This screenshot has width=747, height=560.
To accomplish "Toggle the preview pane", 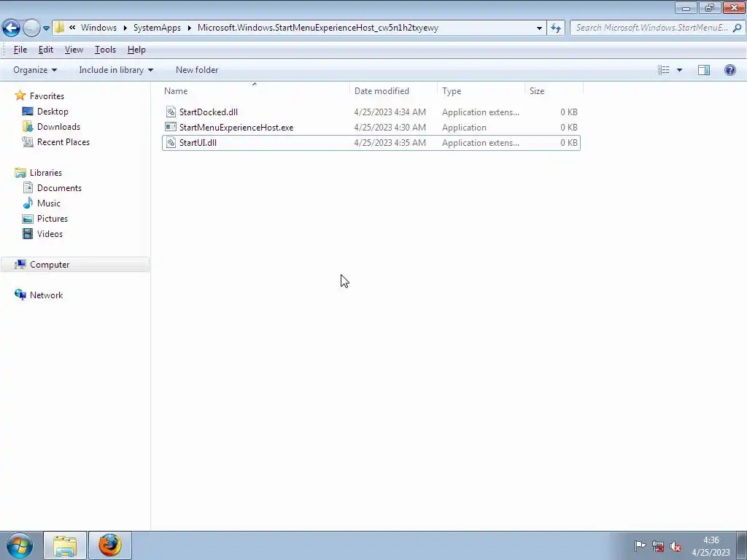I will pos(704,70).
